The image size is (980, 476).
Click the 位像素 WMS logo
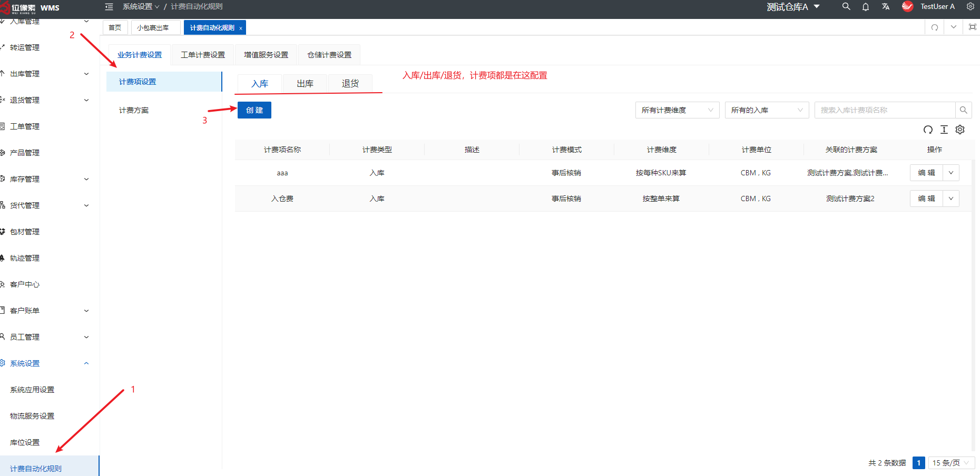click(x=31, y=7)
